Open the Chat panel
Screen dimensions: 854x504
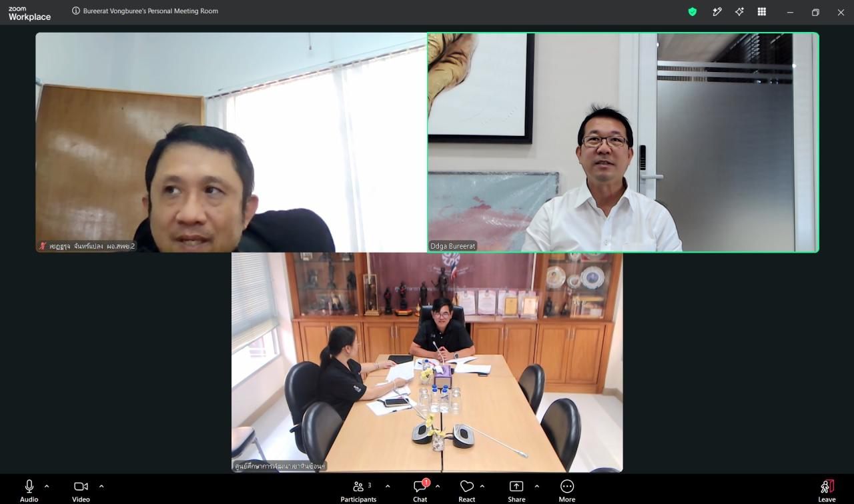[420, 491]
